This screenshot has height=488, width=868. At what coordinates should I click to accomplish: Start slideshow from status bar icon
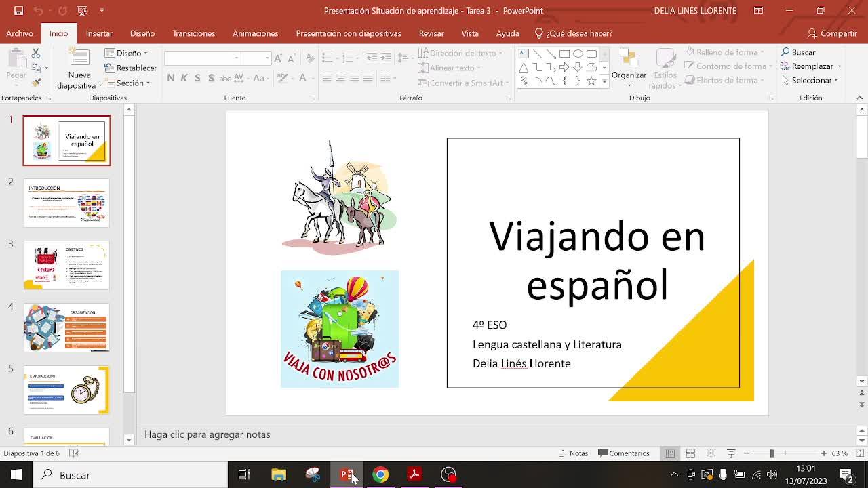(731, 453)
